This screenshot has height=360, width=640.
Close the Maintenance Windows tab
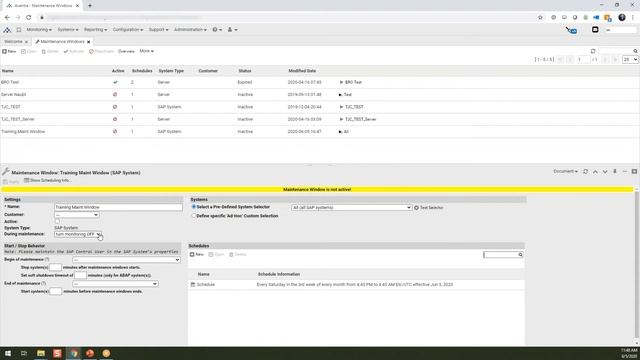(88, 42)
